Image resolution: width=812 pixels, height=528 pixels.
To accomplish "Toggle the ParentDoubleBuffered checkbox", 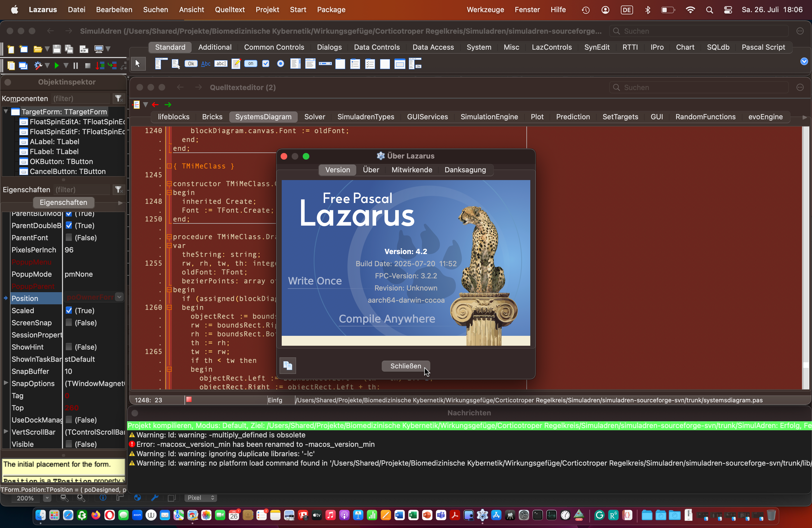I will (69, 225).
